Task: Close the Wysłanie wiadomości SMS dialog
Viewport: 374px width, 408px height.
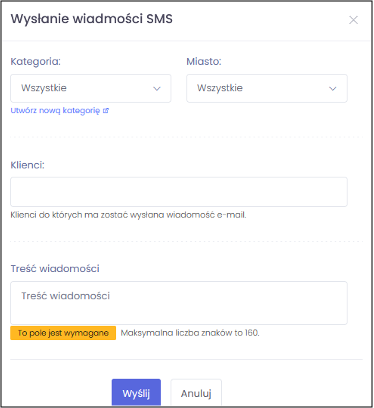Action: tap(353, 20)
